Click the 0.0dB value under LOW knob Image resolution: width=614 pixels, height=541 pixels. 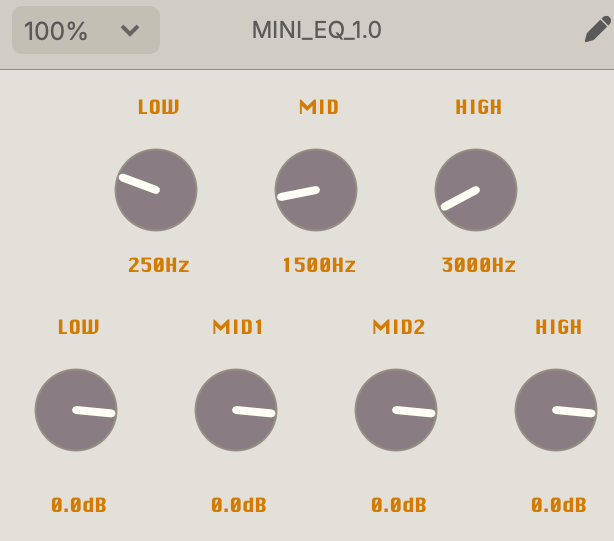click(78, 505)
